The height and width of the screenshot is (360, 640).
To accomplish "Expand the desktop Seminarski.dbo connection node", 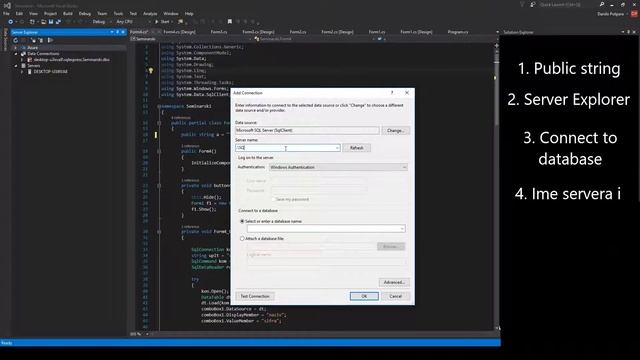I will pyautogui.click(x=22, y=60).
